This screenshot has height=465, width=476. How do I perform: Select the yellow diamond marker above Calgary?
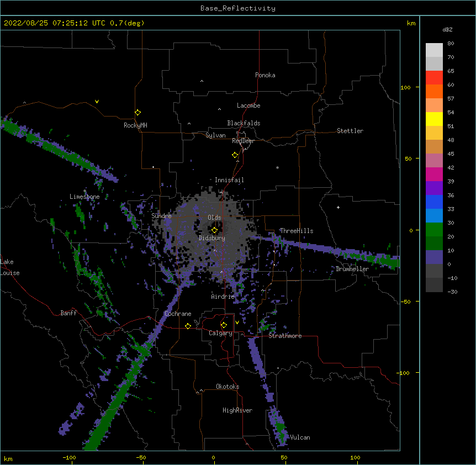coord(224,325)
